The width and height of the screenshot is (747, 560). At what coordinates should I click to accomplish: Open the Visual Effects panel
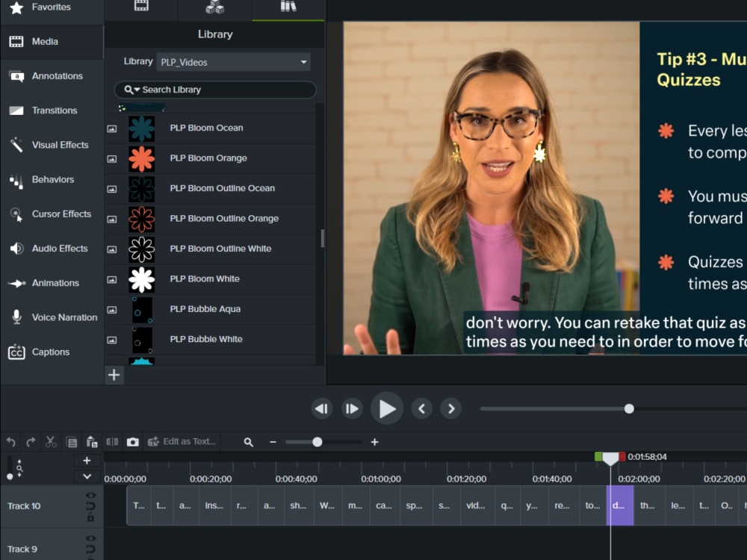pyautogui.click(x=51, y=145)
